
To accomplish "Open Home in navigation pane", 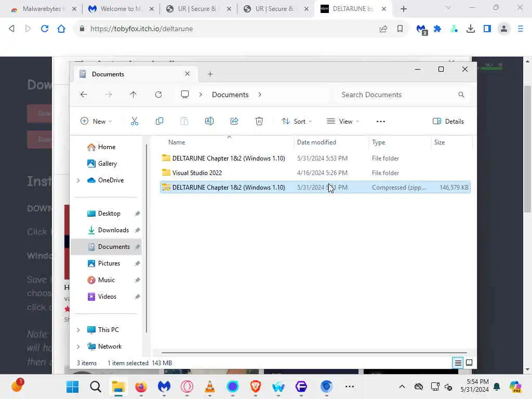I will [x=106, y=147].
